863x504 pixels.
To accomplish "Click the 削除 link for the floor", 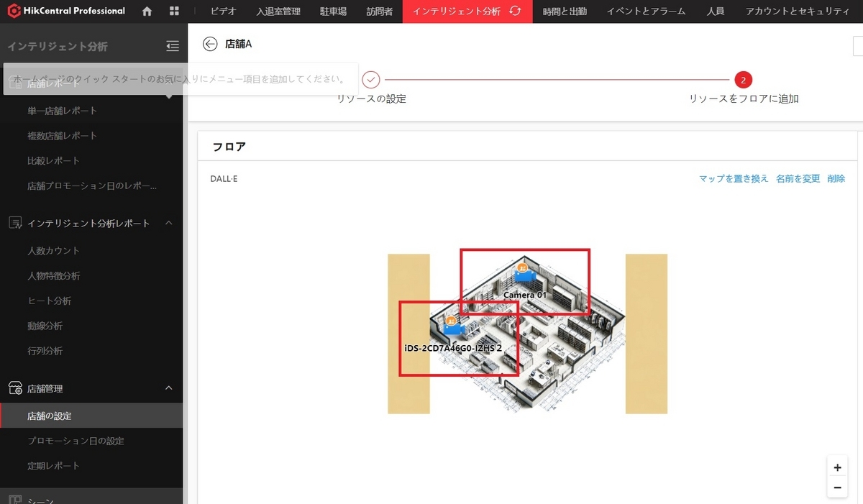I will 836,178.
